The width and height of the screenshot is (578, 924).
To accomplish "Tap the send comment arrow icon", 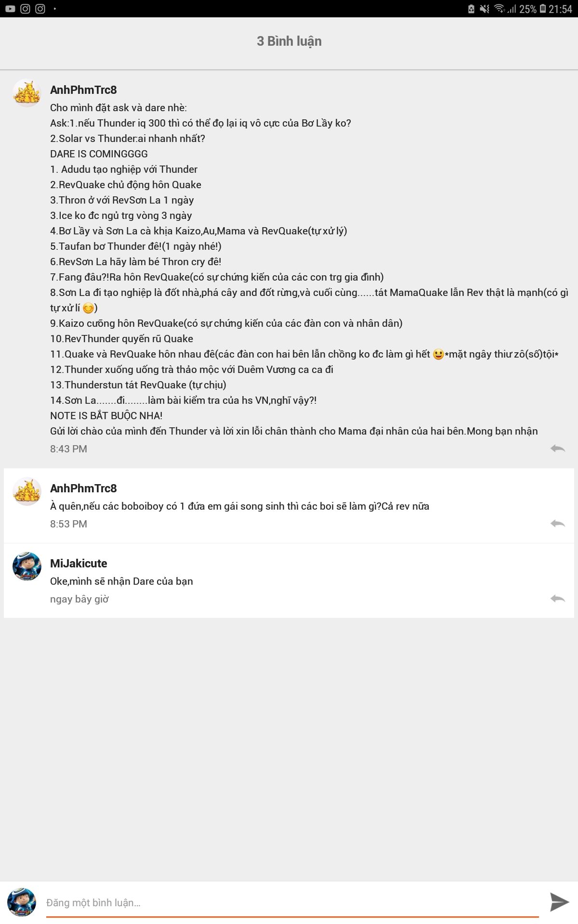I will [559, 902].
